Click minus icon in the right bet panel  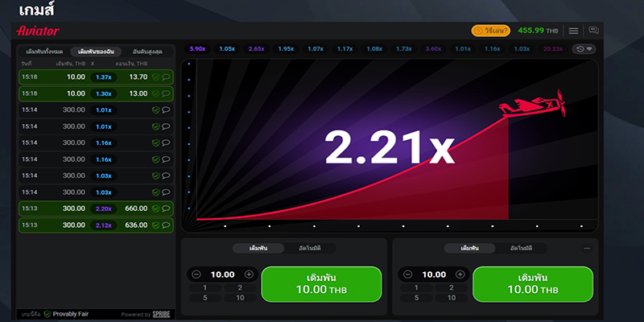click(408, 275)
